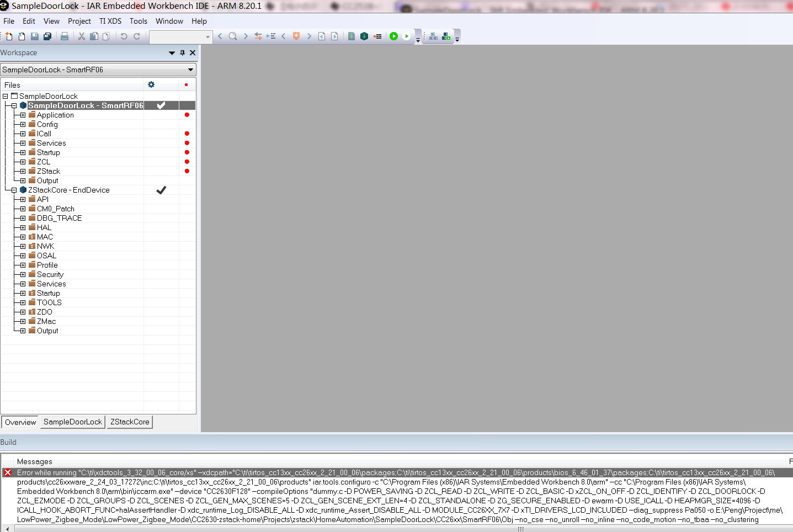Select the ZStack folder
Screen dimensions: 793x532
pos(49,171)
